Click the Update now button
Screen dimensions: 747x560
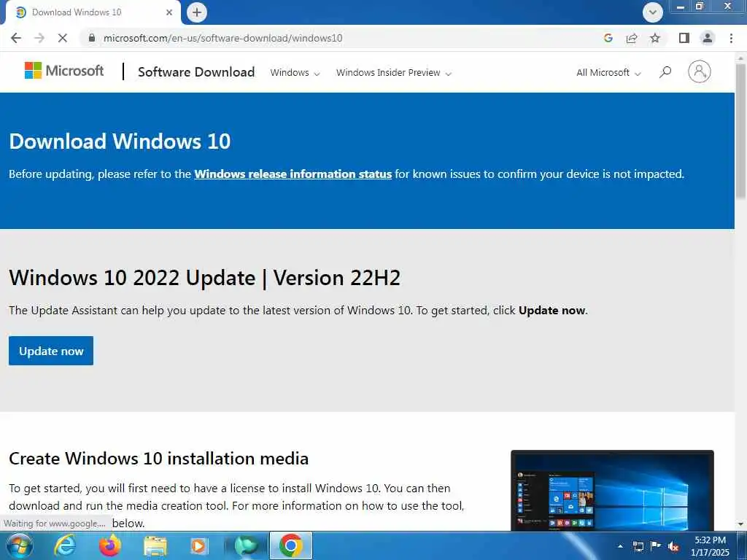pyautogui.click(x=51, y=351)
